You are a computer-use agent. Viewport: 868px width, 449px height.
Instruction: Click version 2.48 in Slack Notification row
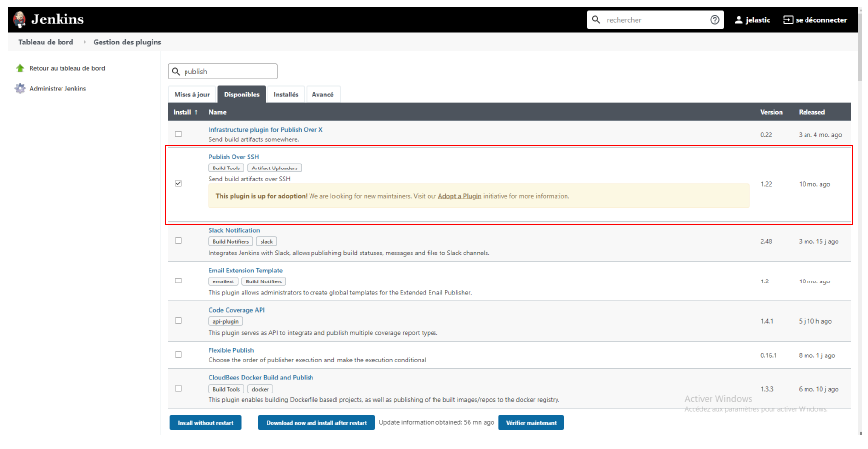[x=766, y=242]
